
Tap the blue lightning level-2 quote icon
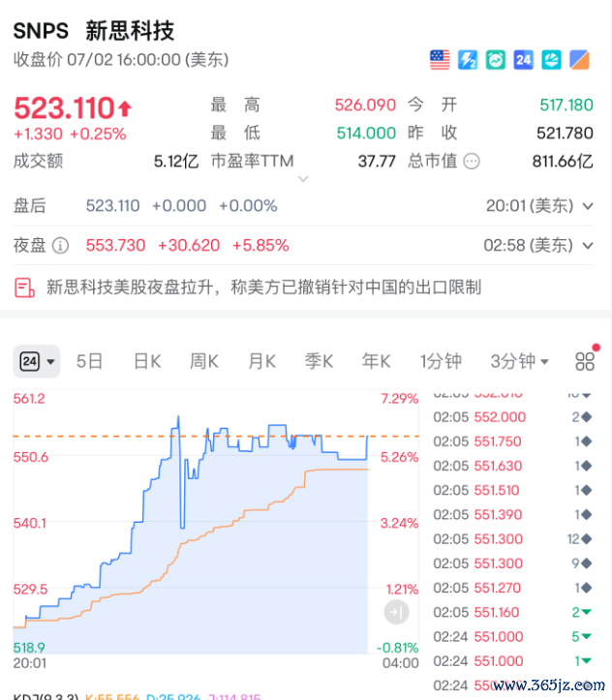click(x=468, y=60)
